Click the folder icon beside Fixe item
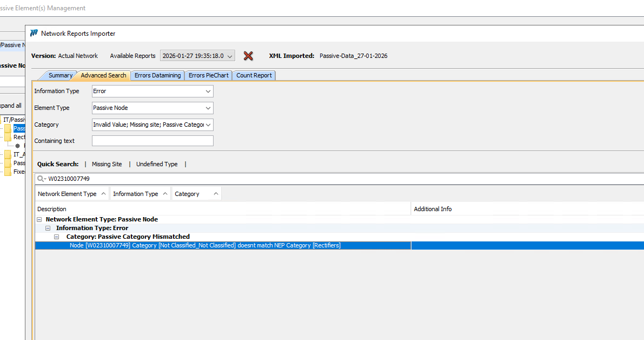 [8, 172]
